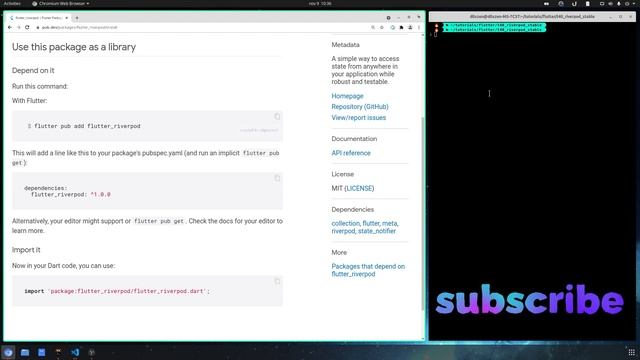This screenshot has height=360, width=640.
Task: Open Chromium three-dot menu
Action: point(419,27)
